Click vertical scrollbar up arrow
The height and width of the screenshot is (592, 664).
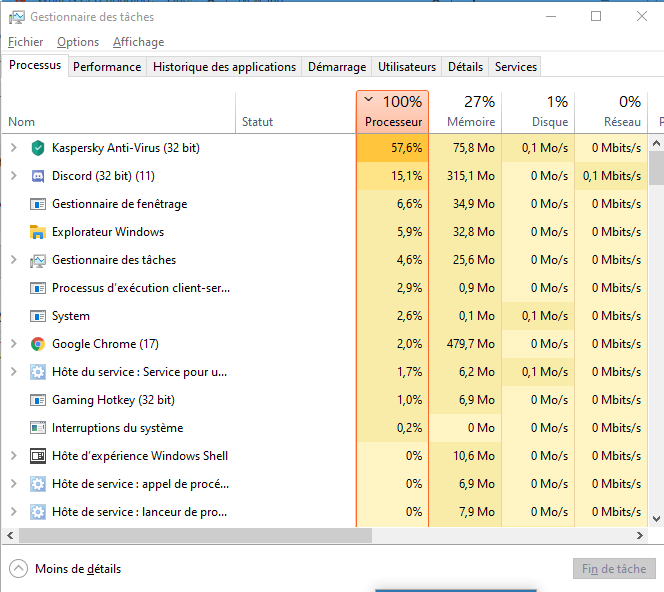(x=656, y=143)
